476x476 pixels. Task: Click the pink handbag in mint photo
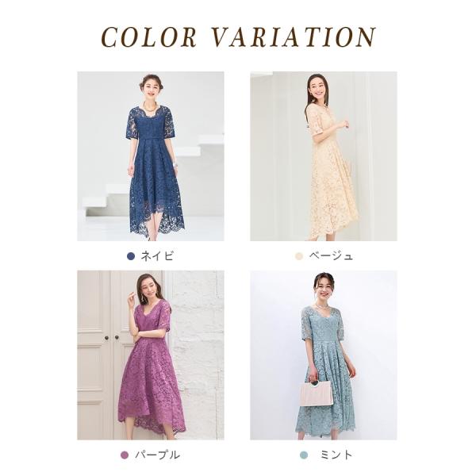[317, 393]
